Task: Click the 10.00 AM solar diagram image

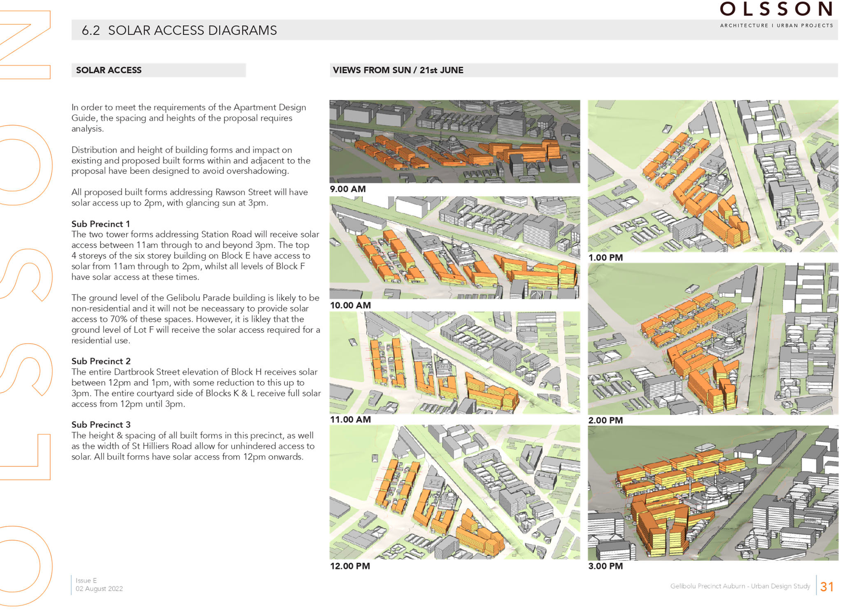Action: 454,247
